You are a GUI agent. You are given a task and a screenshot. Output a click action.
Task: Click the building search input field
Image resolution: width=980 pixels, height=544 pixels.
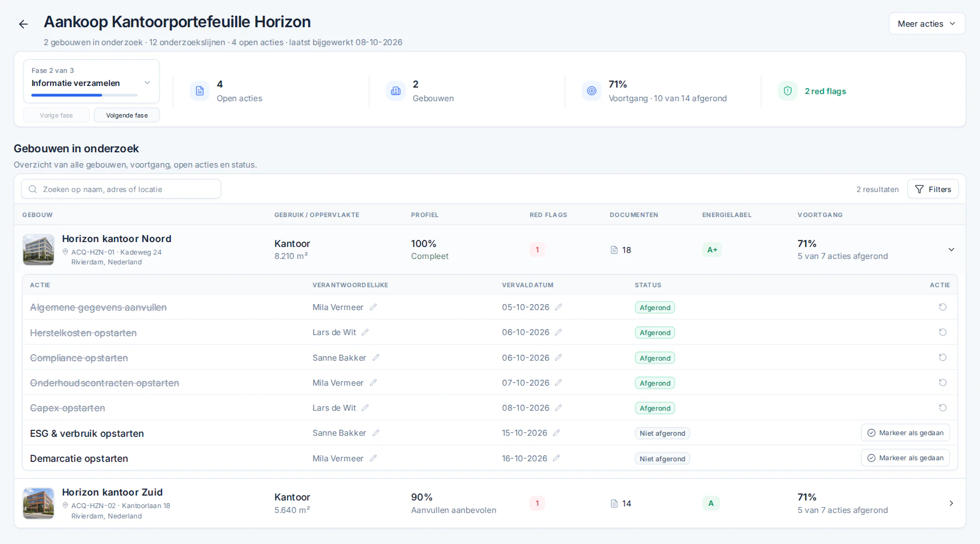coord(121,189)
